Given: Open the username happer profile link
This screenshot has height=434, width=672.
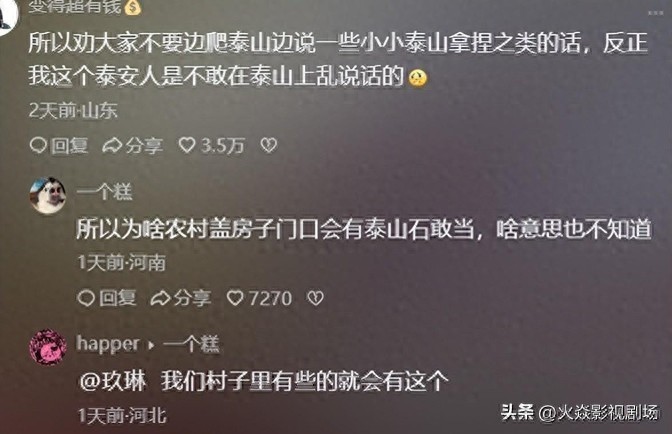Looking at the screenshot, I should tap(108, 344).
